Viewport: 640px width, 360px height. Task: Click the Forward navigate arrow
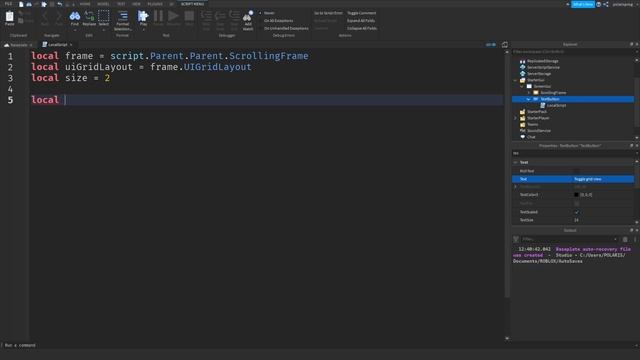point(59,17)
